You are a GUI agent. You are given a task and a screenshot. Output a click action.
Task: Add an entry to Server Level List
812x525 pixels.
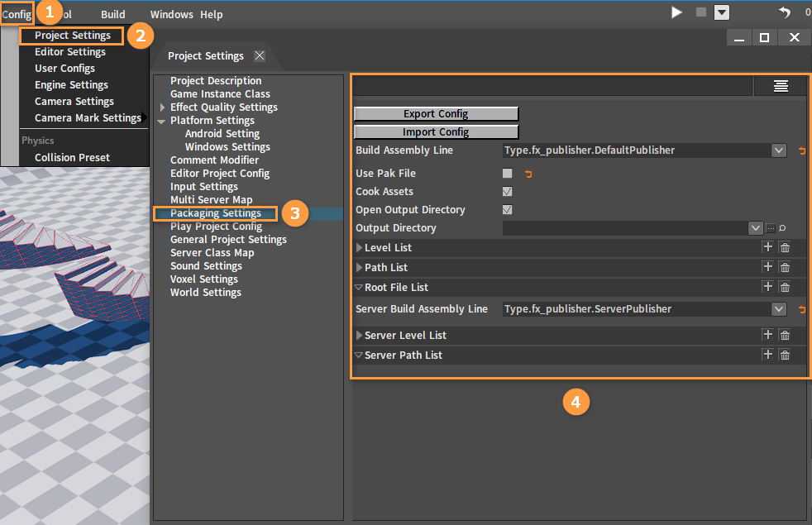tap(767, 335)
